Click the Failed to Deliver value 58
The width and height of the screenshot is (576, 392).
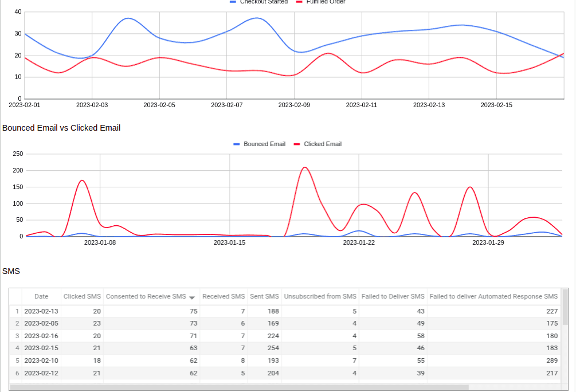(421, 336)
